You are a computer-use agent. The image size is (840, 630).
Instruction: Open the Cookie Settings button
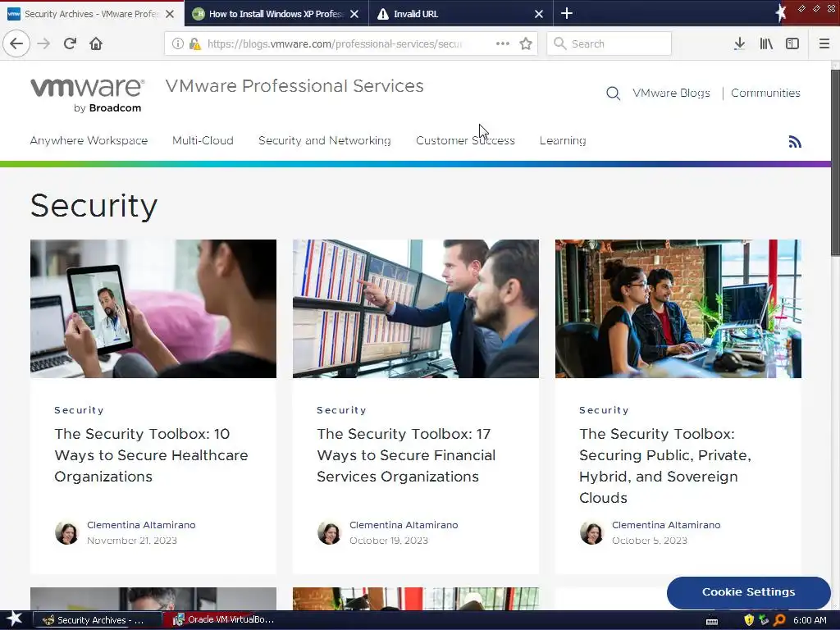click(748, 592)
